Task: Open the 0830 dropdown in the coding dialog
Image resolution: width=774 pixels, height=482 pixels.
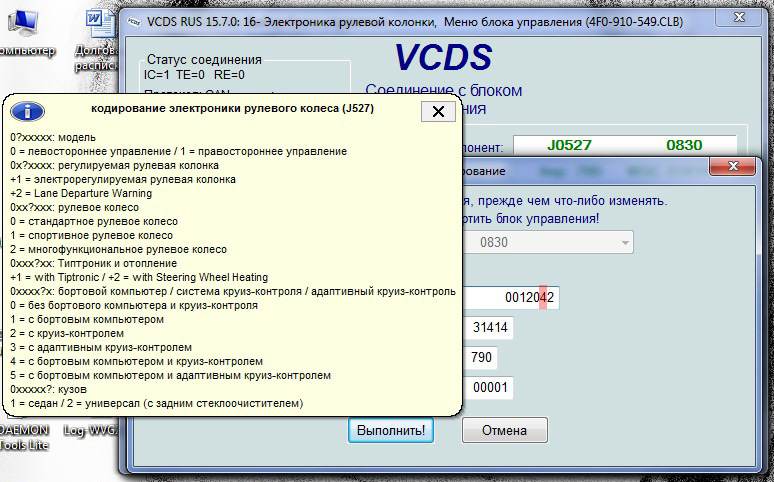Action: (625, 242)
